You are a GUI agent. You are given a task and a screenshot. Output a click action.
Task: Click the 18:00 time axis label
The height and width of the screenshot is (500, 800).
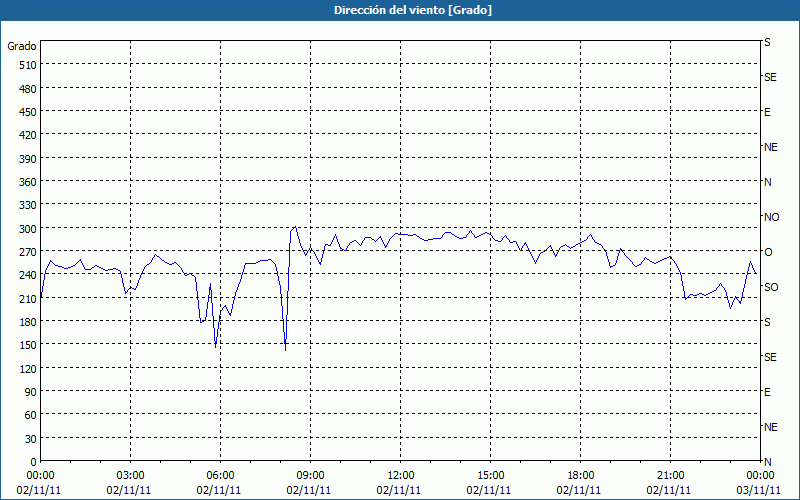point(581,476)
